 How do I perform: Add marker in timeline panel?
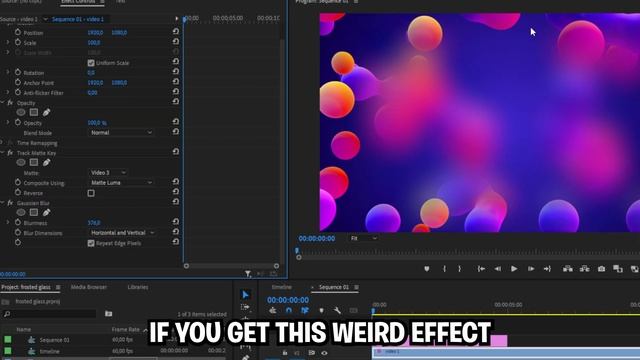coord(321,311)
